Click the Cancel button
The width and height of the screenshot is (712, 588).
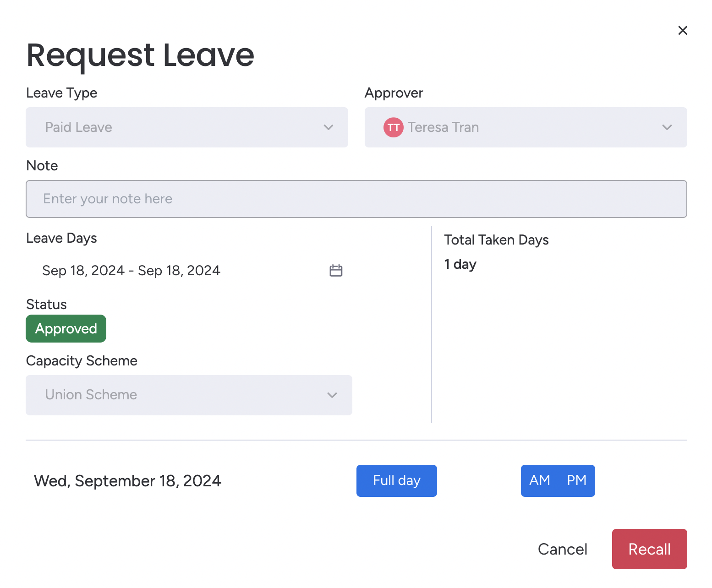(x=562, y=549)
